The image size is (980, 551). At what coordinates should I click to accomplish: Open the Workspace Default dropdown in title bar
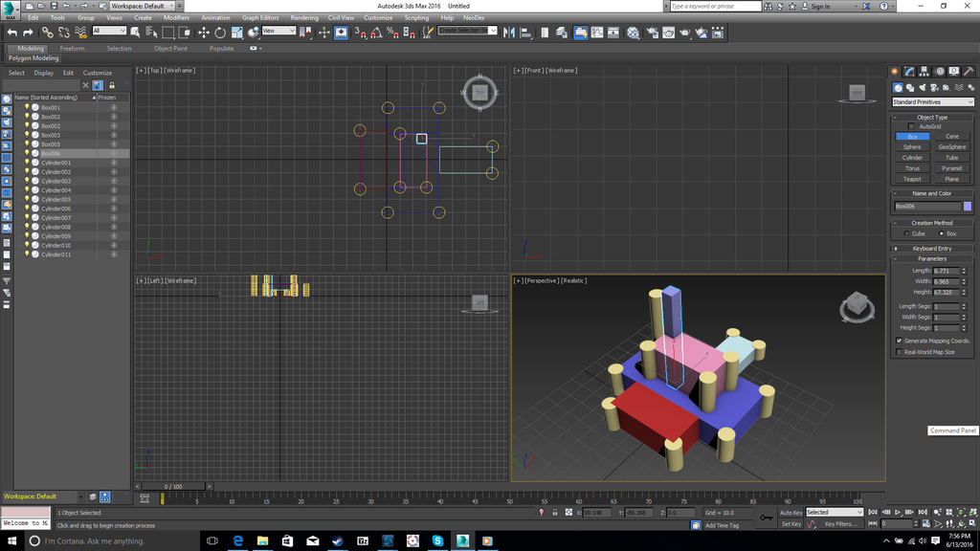[x=142, y=6]
